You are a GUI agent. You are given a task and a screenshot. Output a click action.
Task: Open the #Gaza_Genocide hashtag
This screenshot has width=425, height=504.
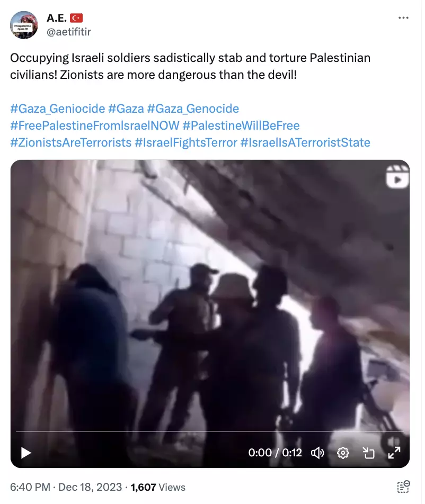193,109
